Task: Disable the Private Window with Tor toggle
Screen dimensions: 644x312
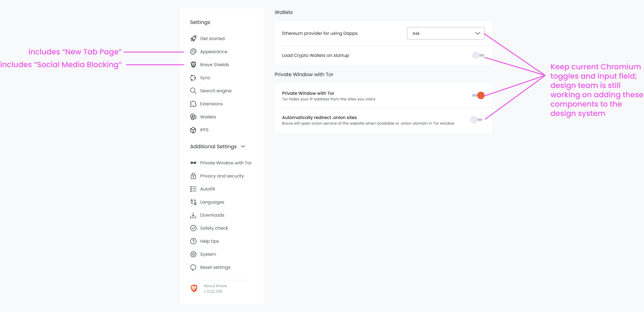Action: (478, 95)
